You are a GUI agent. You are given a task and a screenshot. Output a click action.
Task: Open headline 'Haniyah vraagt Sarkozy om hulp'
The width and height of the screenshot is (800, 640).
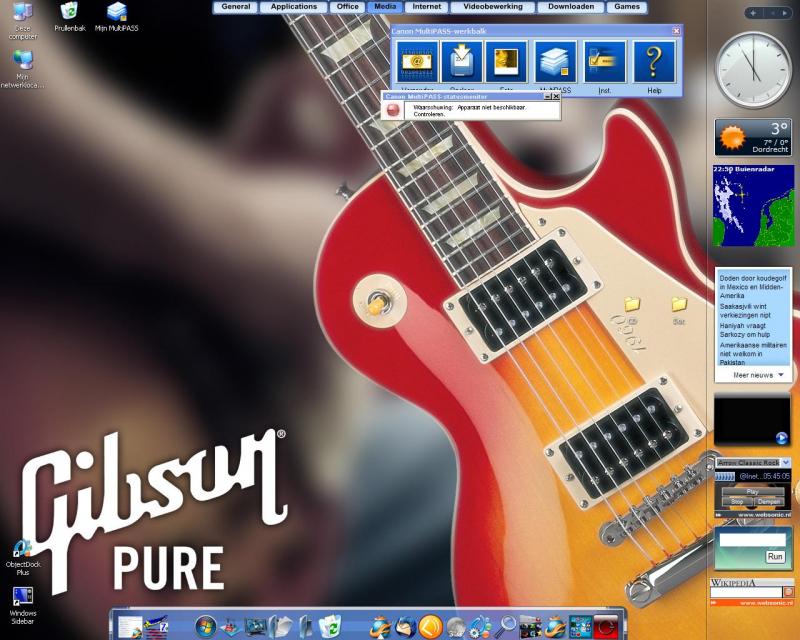click(x=744, y=330)
